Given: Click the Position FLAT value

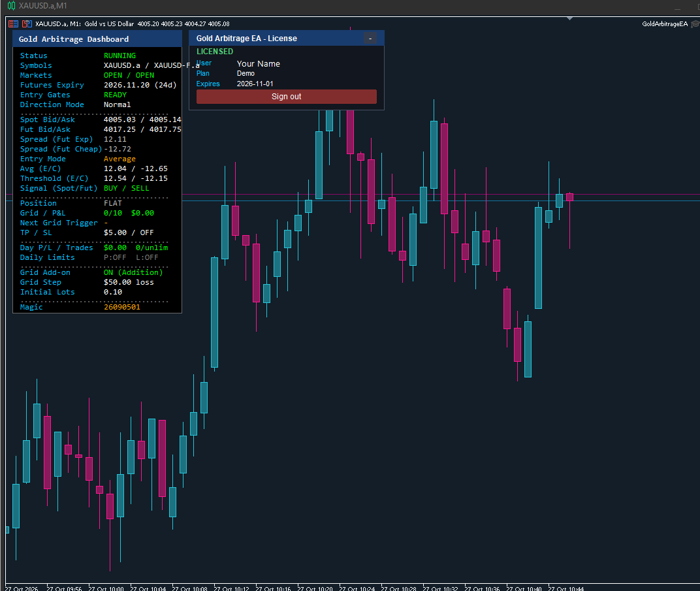Looking at the screenshot, I should [x=112, y=203].
